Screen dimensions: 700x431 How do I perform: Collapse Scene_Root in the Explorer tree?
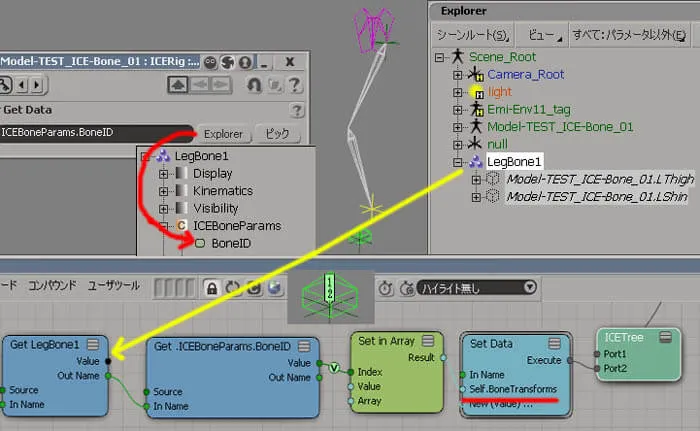click(x=440, y=57)
